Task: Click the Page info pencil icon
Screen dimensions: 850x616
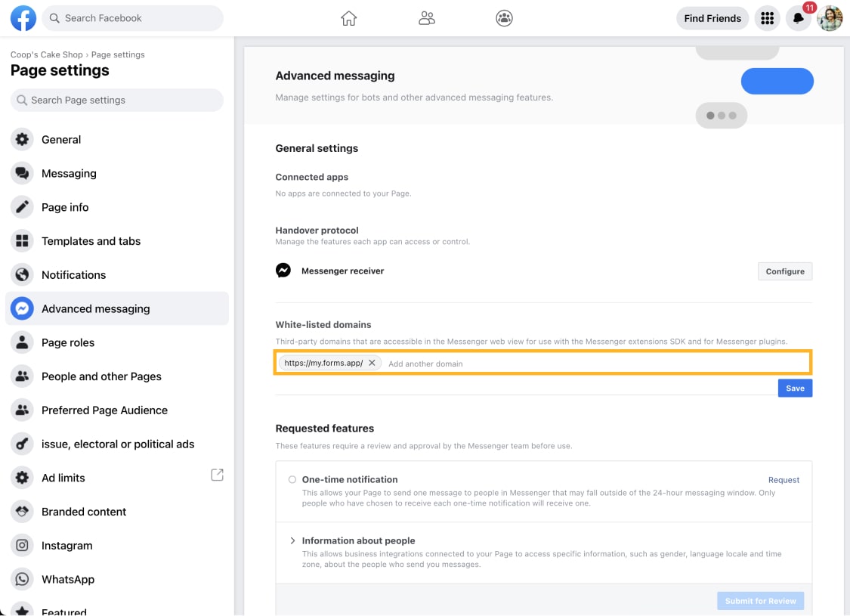Action: tap(22, 207)
